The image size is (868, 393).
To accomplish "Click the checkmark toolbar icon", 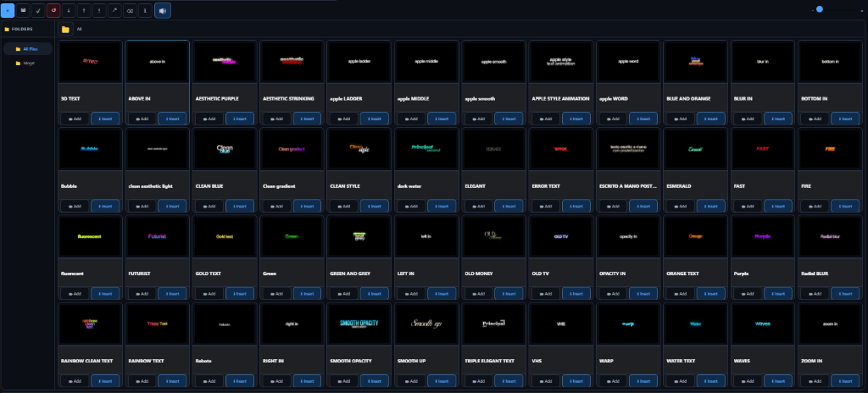I will (x=38, y=10).
